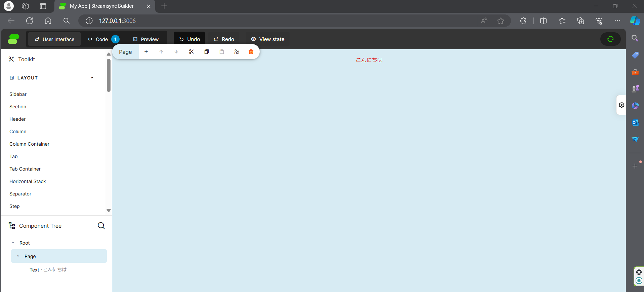This screenshot has height=292, width=644.
Task: Customize sidebar with plus icon
Action: [x=635, y=166]
